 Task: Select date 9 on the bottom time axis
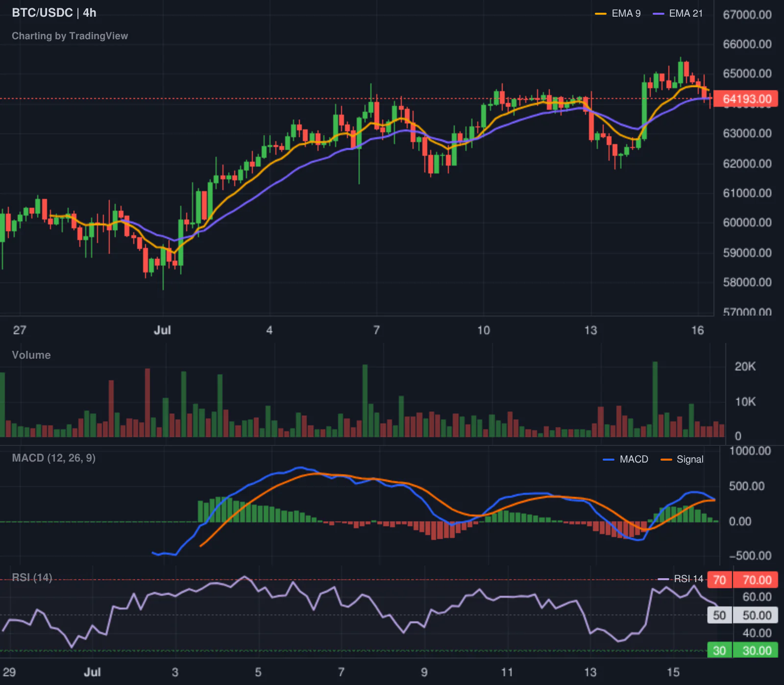click(x=424, y=672)
